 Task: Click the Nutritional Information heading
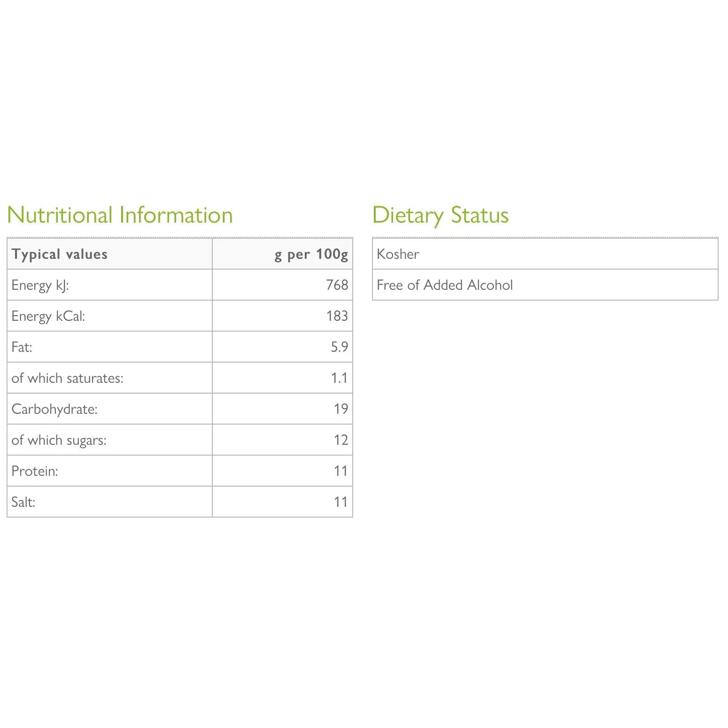pyautogui.click(x=120, y=215)
